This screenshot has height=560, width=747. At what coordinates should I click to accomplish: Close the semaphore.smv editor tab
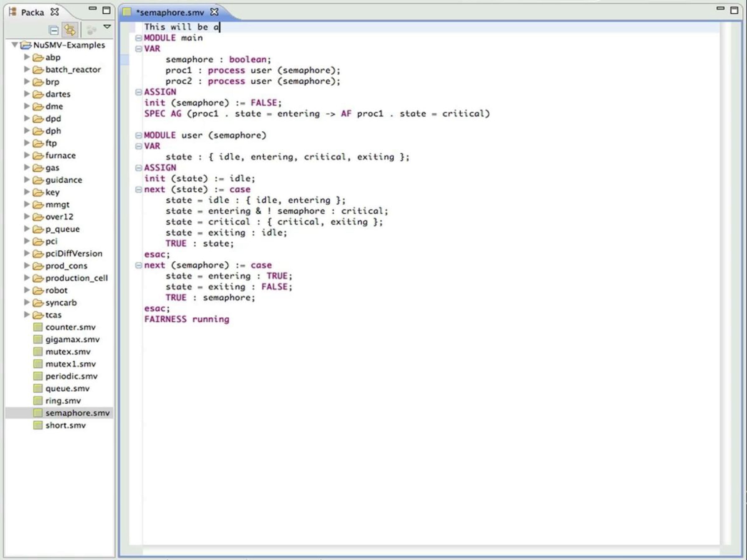(214, 12)
